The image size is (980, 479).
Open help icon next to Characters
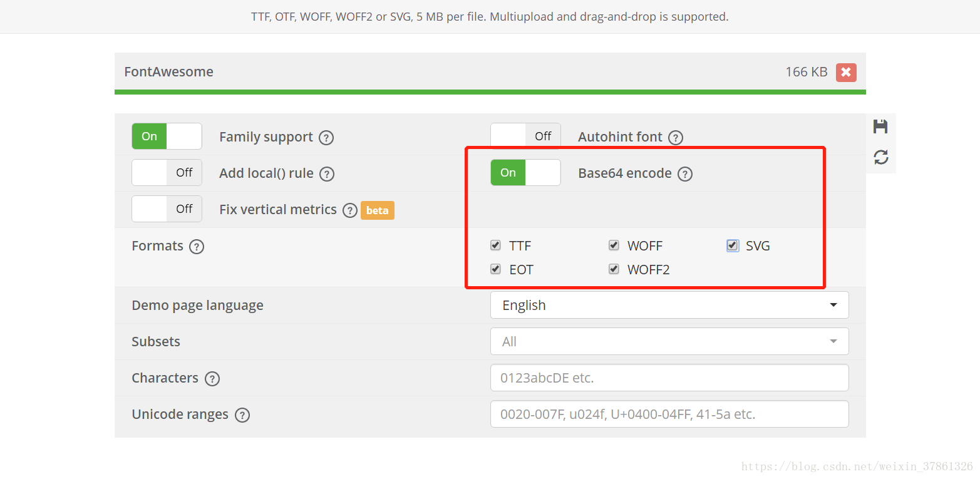point(212,379)
